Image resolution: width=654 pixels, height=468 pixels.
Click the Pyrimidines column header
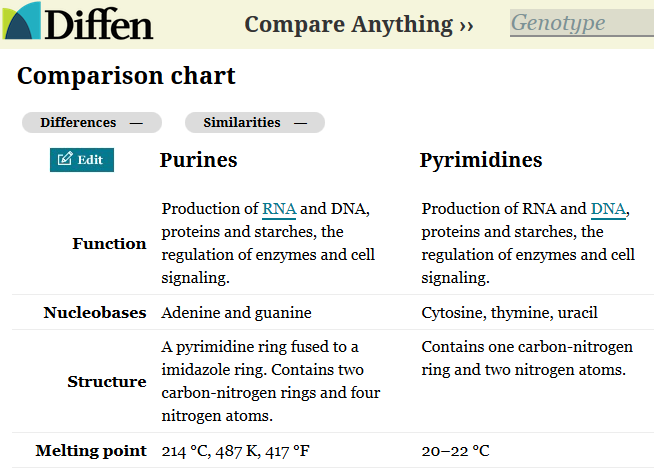(x=481, y=160)
